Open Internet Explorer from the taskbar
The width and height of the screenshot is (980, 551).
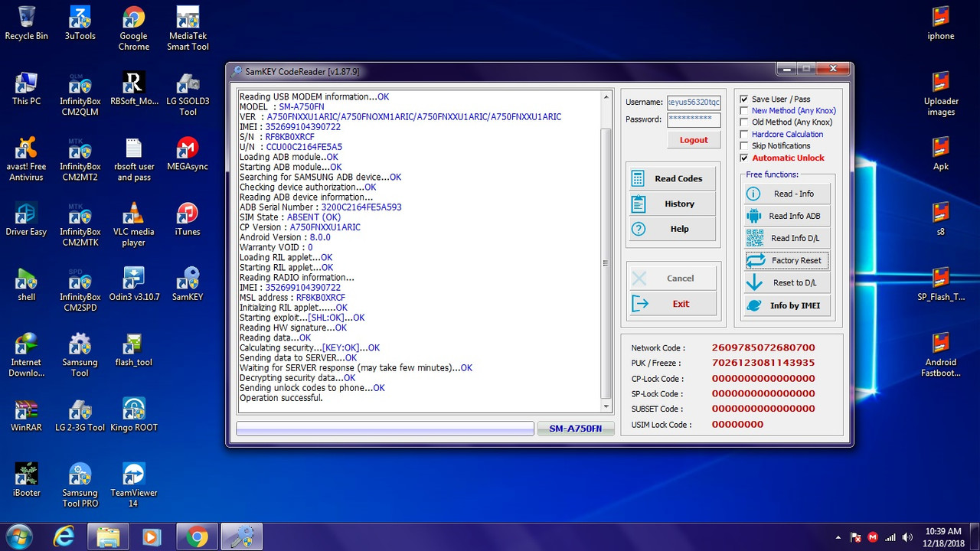click(64, 537)
